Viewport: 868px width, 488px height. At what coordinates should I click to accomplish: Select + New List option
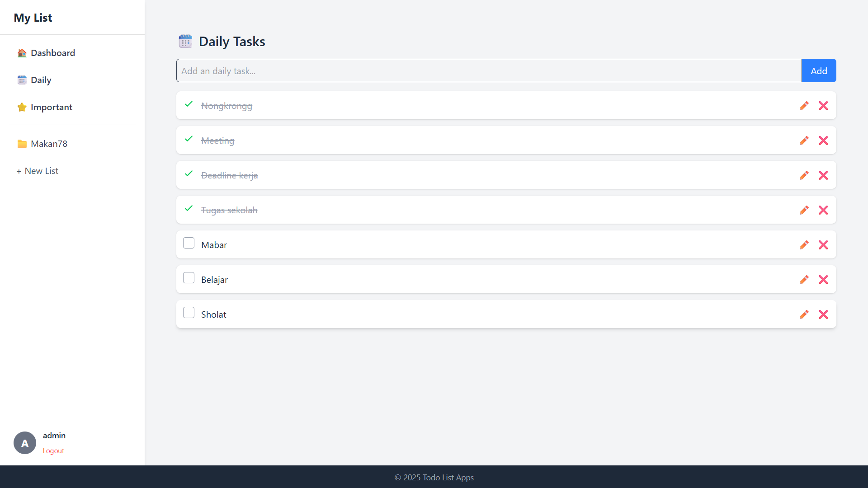click(x=38, y=171)
